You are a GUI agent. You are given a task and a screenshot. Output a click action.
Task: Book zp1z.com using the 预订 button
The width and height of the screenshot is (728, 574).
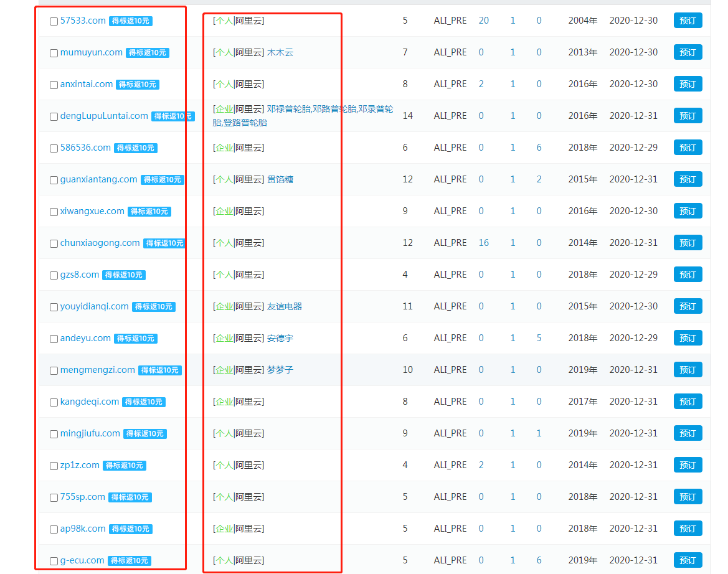[x=688, y=465]
